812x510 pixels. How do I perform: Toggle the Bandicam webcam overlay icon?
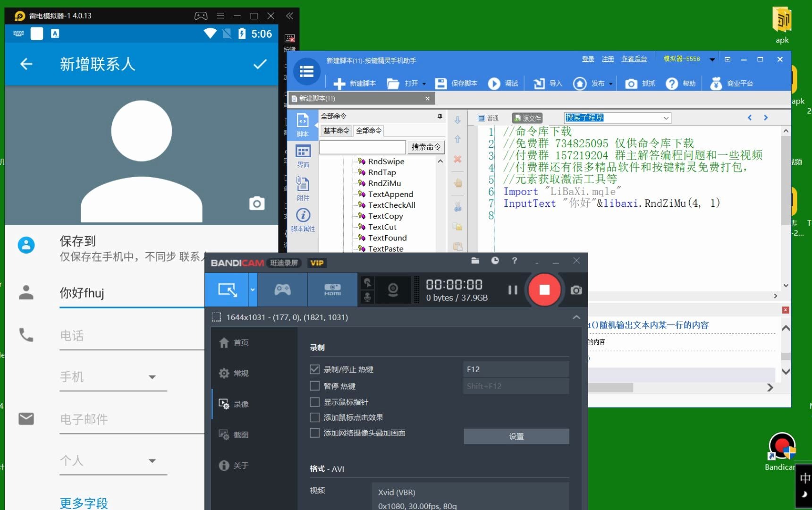point(392,289)
